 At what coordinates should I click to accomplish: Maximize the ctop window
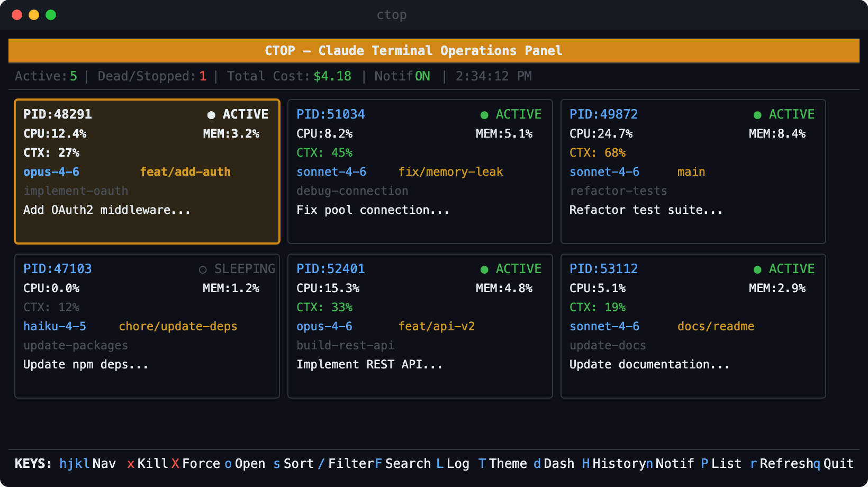tap(51, 15)
